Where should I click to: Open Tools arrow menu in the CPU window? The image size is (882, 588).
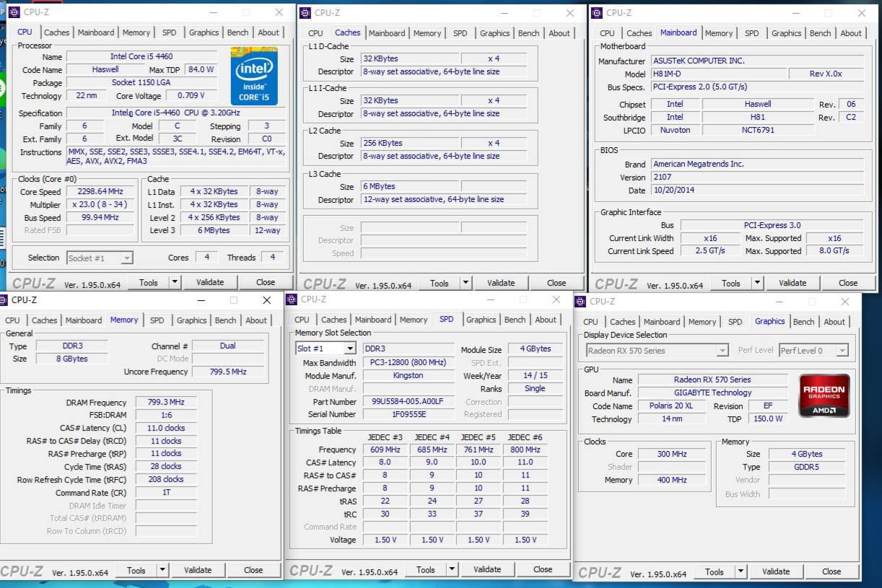(x=175, y=282)
